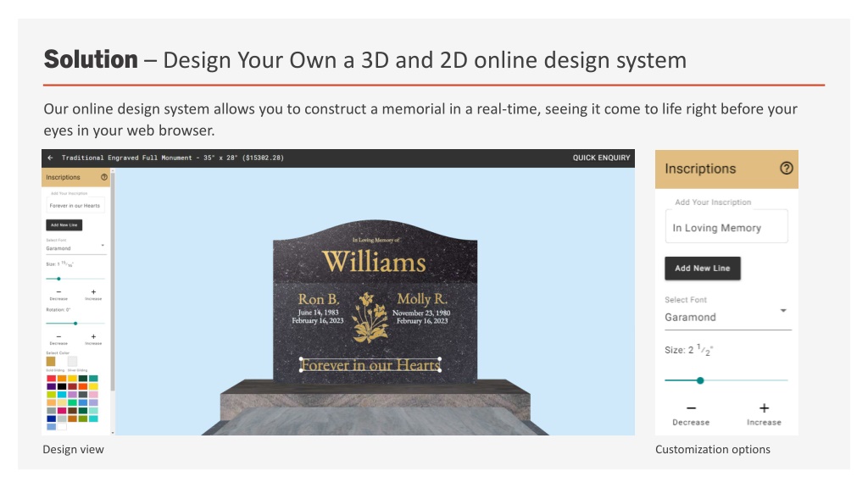The image size is (868, 488).
Task: Select the 'Forever in our Hearts' inscription on the monument
Action: point(370,365)
